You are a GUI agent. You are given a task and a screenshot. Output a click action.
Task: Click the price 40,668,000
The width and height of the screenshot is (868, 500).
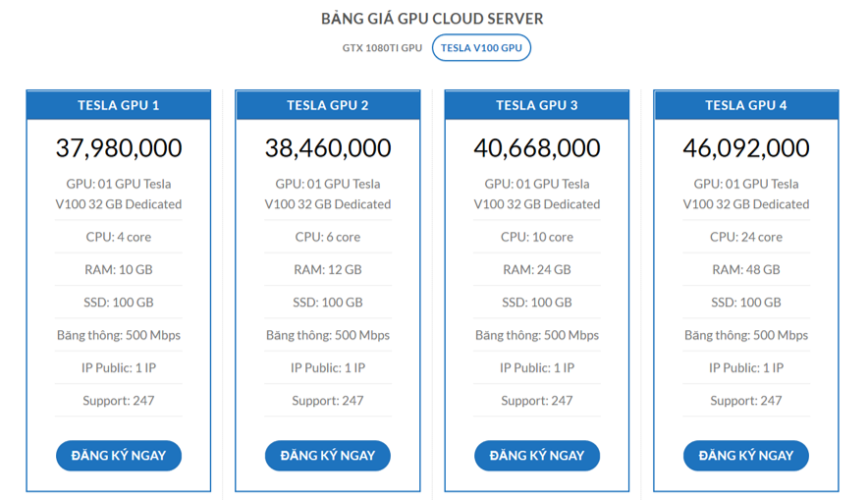coord(537,148)
